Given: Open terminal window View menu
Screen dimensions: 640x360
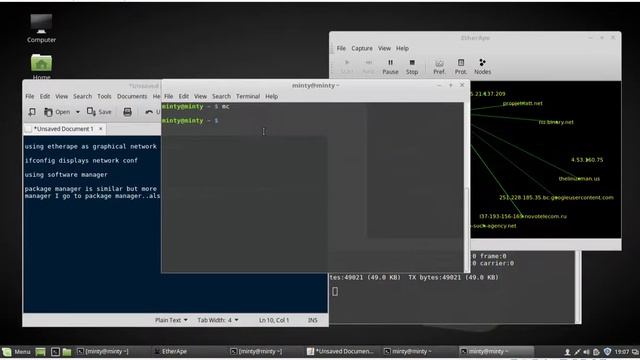Looking at the screenshot, I should click(200, 96).
